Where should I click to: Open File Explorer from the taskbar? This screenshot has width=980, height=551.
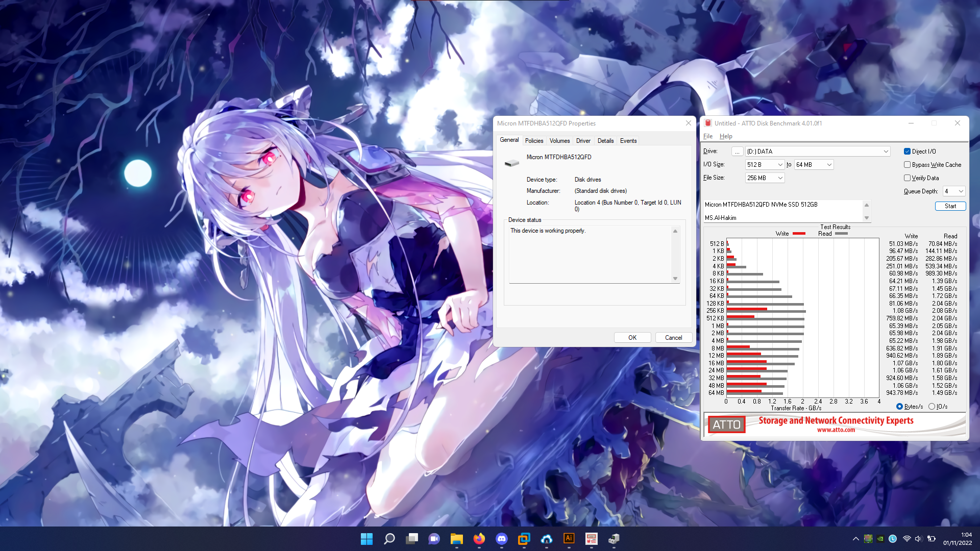pyautogui.click(x=457, y=539)
